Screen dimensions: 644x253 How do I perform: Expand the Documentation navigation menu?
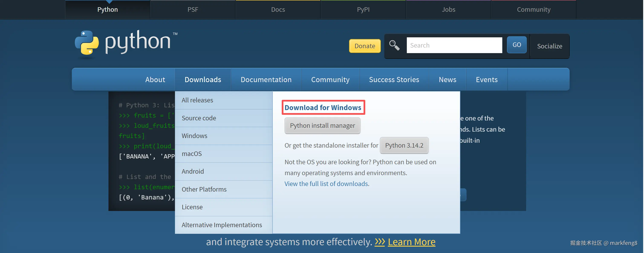coord(266,80)
